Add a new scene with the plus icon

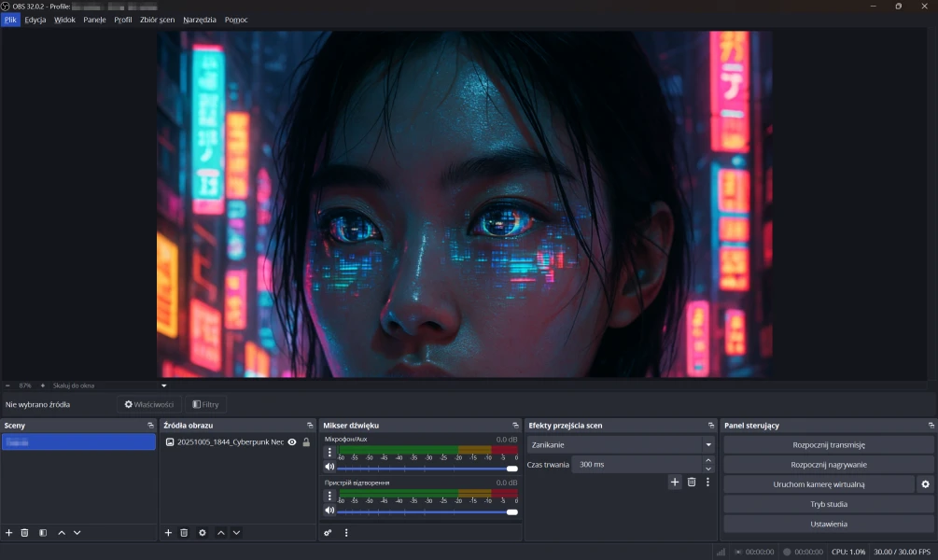pos(9,532)
